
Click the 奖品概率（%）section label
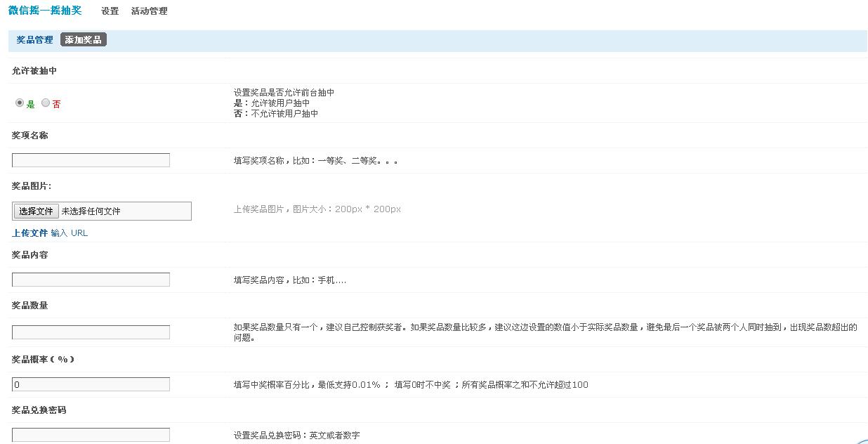tap(37, 358)
